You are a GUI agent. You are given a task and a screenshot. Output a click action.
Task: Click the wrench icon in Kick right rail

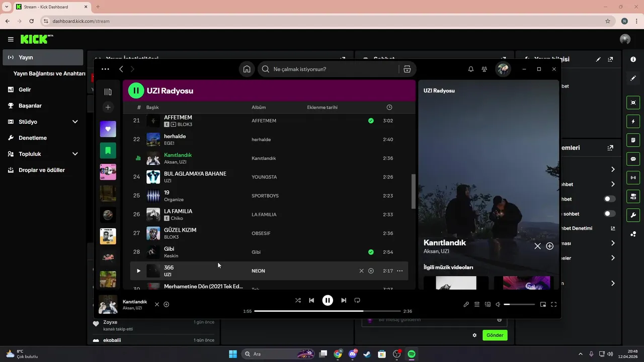pyautogui.click(x=633, y=215)
